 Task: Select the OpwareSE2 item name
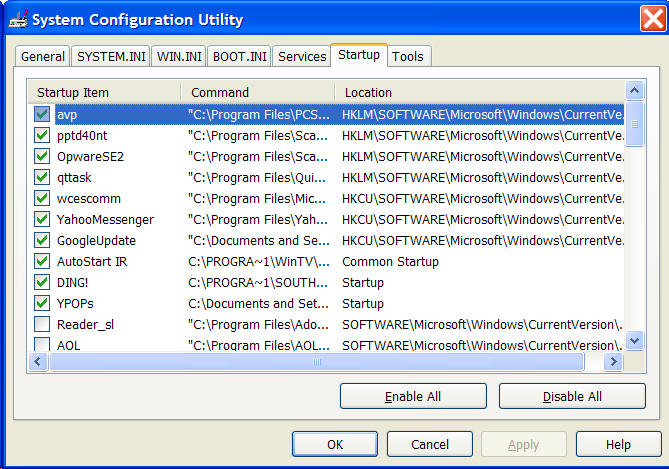point(90,157)
